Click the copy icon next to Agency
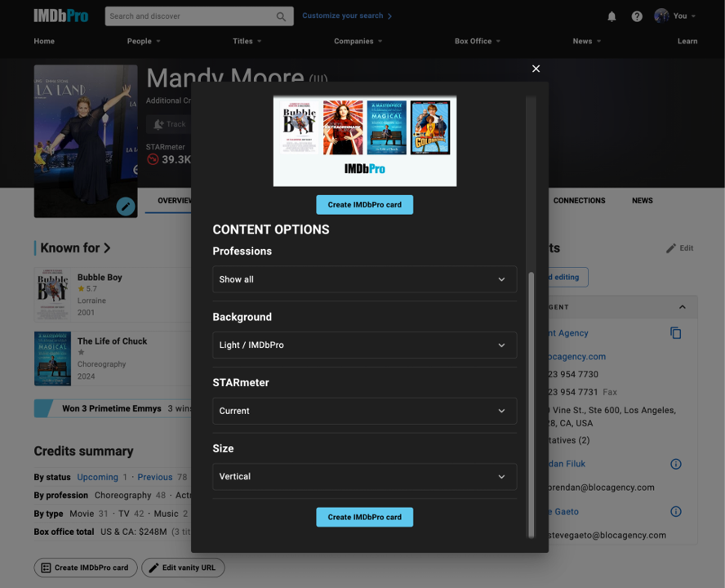 675,332
